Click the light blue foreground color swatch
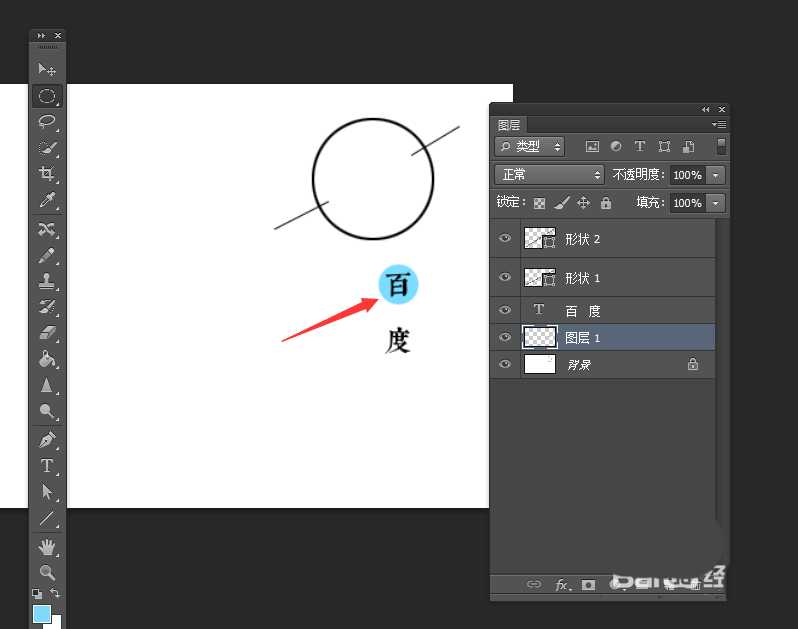The image size is (798, 629). click(x=41, y=613)
